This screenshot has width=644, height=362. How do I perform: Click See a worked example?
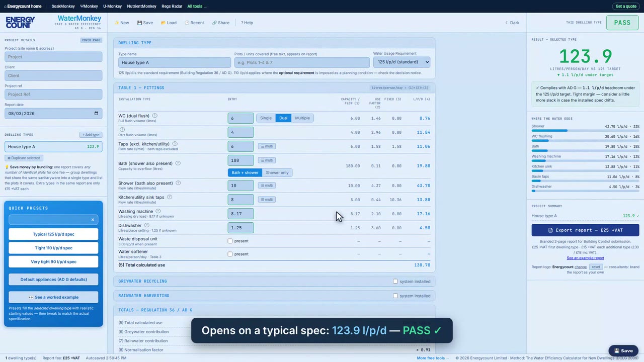53,297
